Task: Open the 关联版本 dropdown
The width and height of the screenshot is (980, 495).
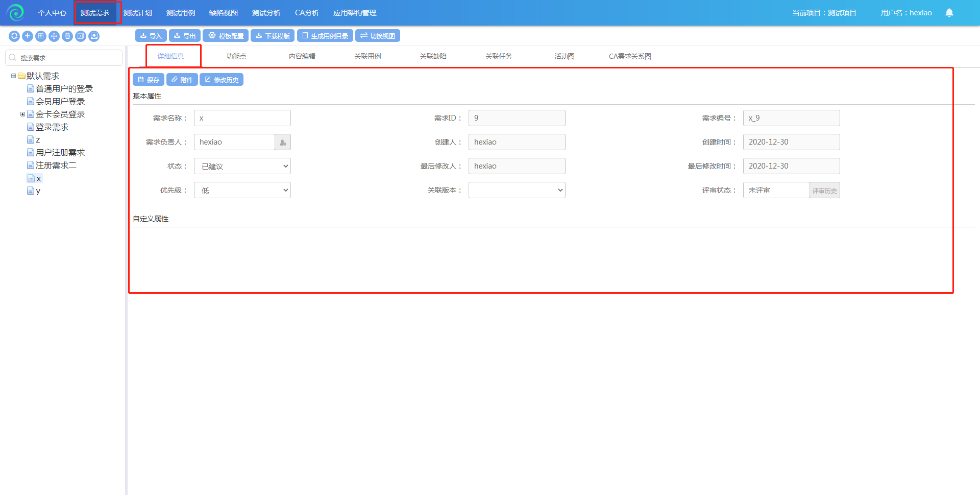Action: point(517,191)
